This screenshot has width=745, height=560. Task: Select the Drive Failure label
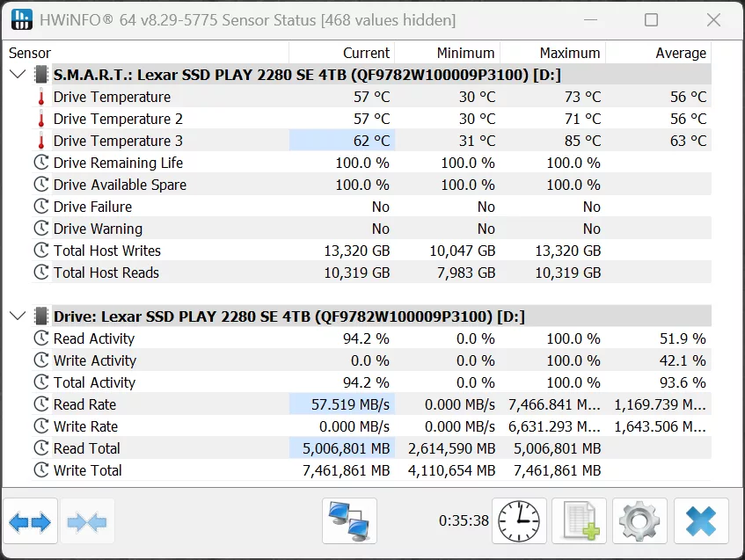pos(92,207)
